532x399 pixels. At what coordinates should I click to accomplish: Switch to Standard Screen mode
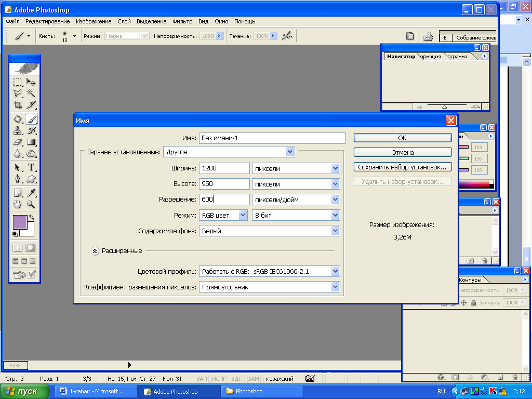[16, 261]
